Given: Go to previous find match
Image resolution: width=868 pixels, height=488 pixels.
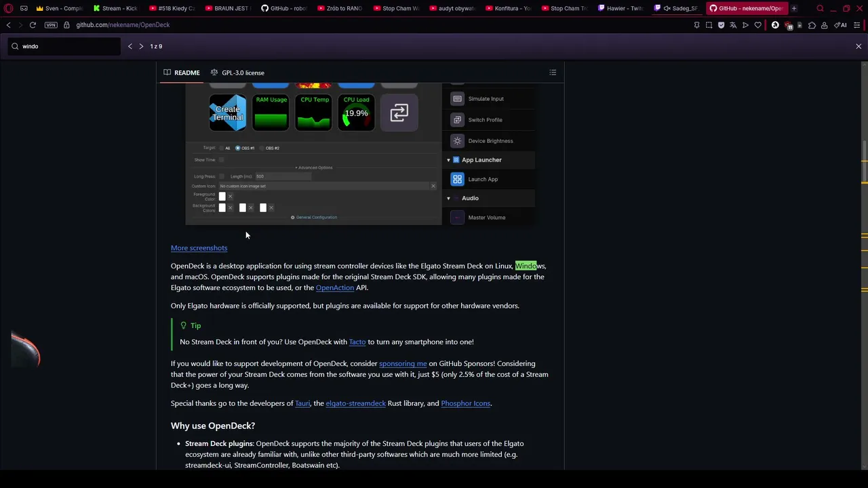Looking at the screenshot, I should pyautogui.click(x=130, y=46).
